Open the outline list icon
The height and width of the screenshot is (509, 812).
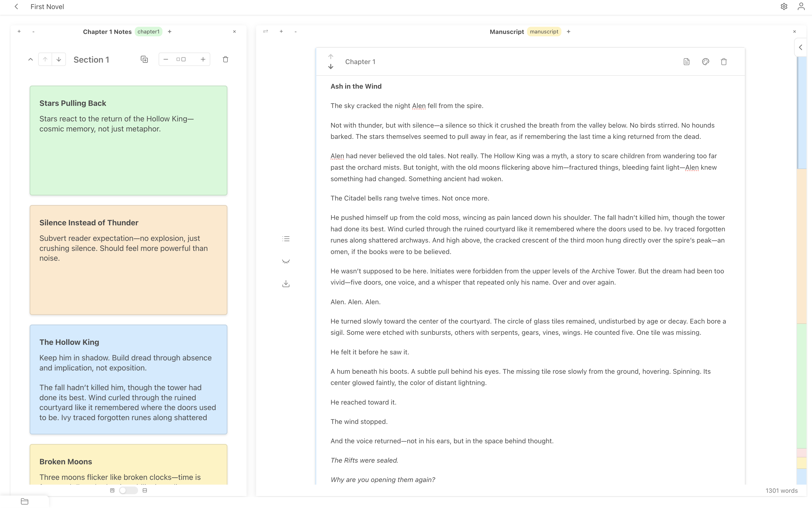(286, 239)
